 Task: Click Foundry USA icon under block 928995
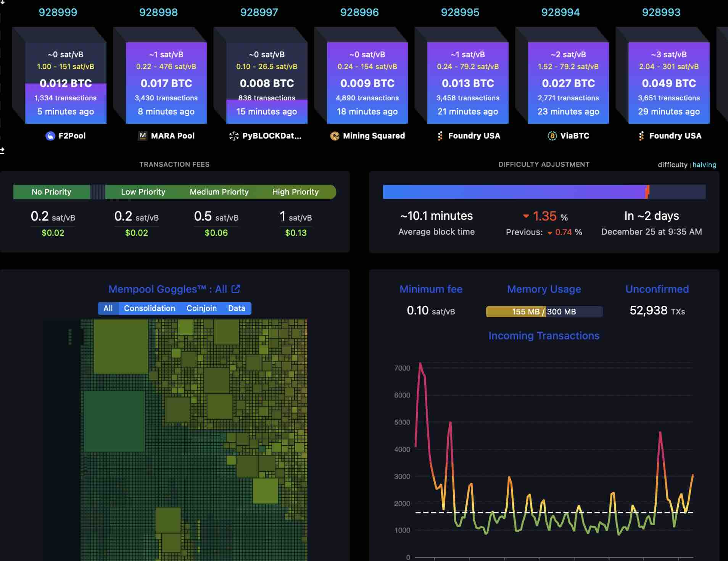[x=440, y=136]
